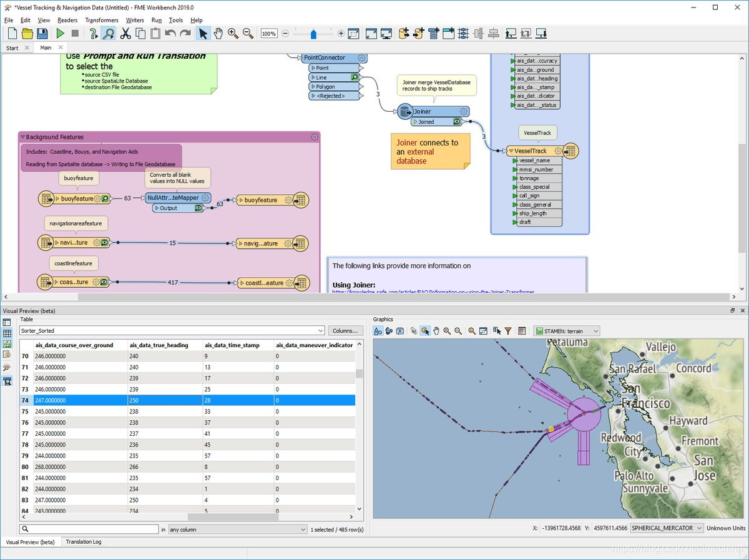
Task: Open the Transformers menu
Action: click(102, 20)
